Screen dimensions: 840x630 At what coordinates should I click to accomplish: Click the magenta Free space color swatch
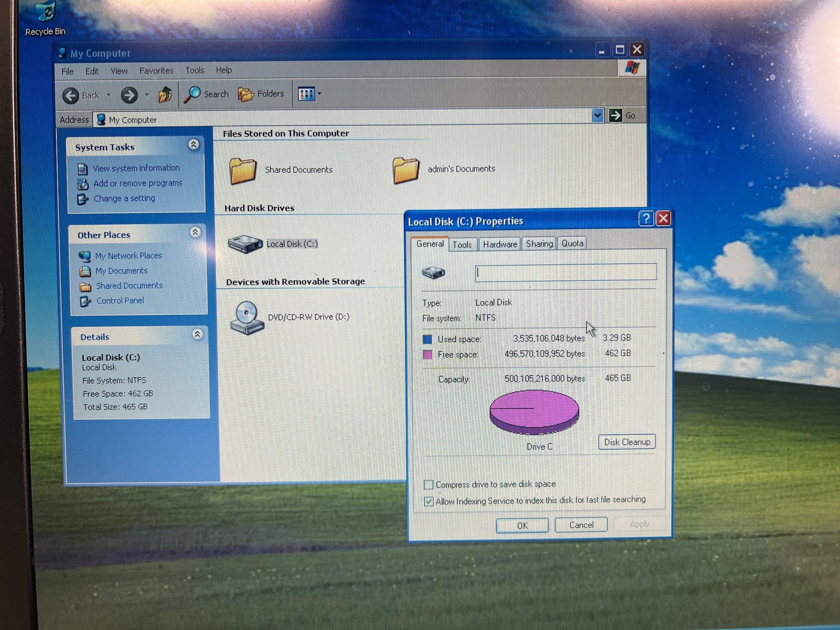click(x=427, y=355)
